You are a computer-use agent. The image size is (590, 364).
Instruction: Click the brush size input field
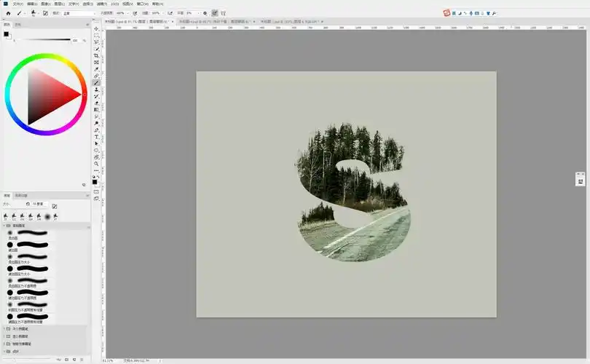(37, 205)
